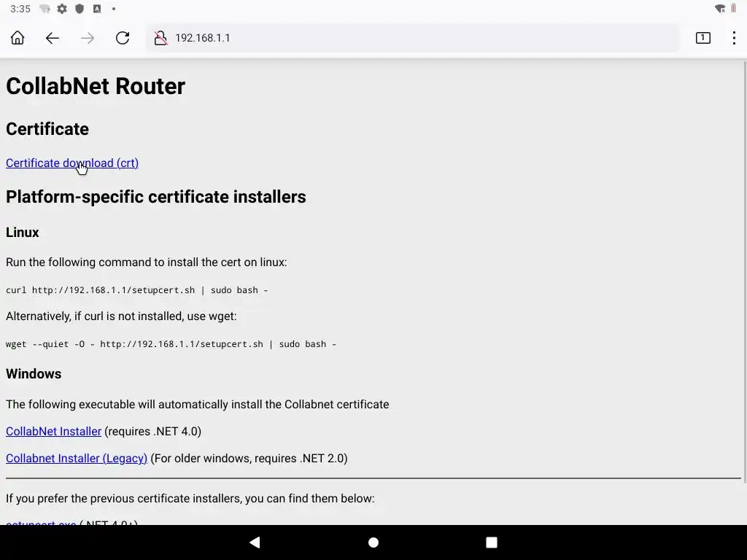Open the browser three-dot overflow menu

pos(734,38)
